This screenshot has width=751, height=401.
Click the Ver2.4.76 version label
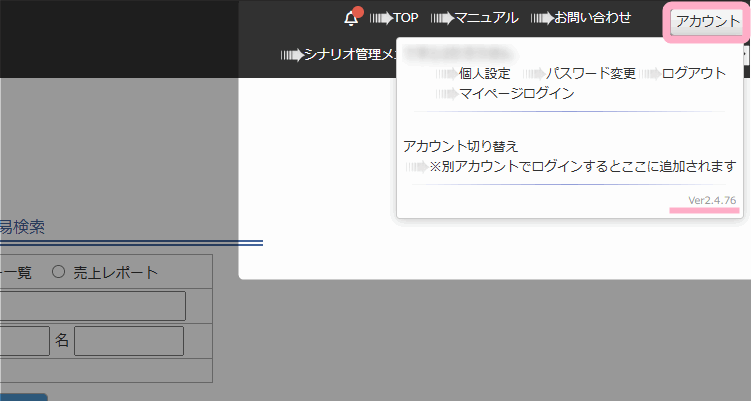(712, 201)
